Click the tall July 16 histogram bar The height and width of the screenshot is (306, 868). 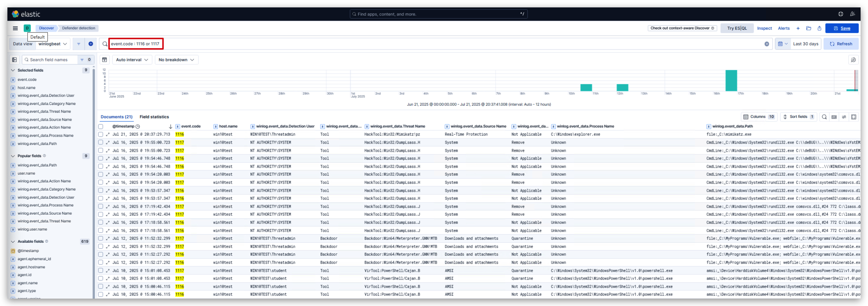(x=731, y=80)
